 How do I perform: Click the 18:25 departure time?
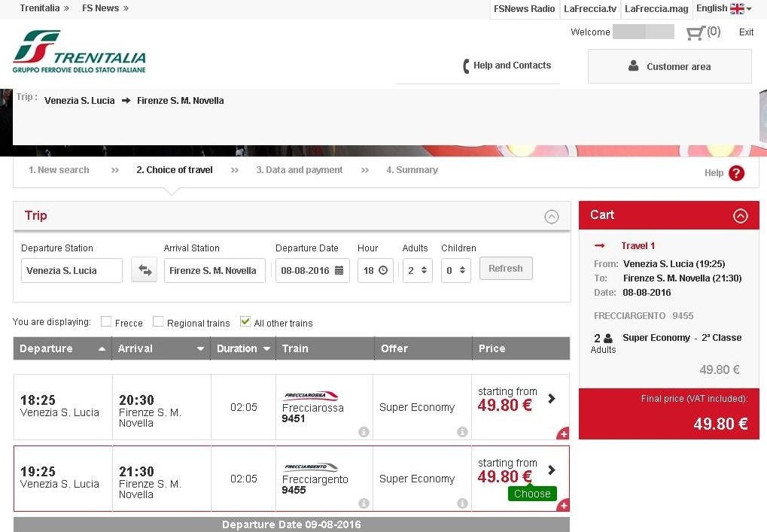pyautogui.click(x=38, y=400)
